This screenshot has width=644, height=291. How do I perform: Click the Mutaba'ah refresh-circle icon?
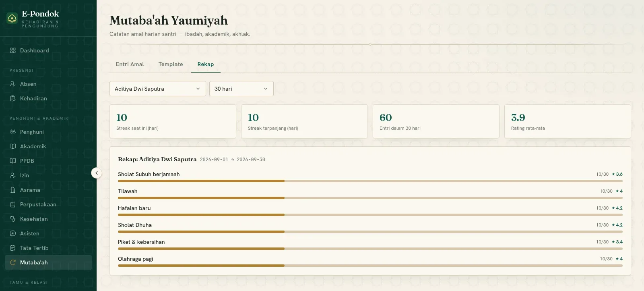(x=13, y=262)
